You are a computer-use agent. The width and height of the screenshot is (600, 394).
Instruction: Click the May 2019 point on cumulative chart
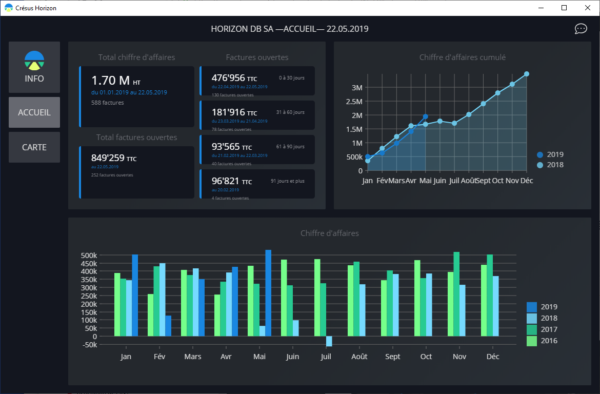click(x=426, y=117)
